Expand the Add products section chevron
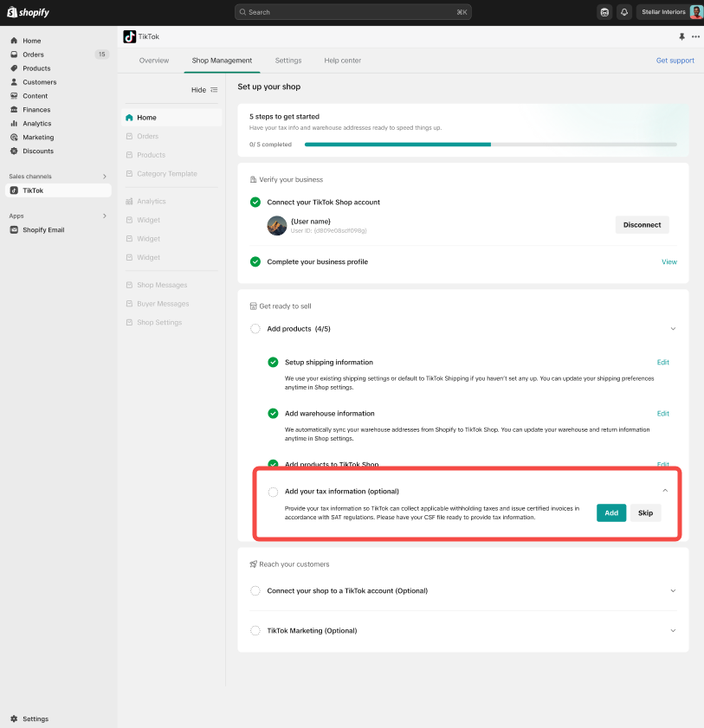 coord(673,329)
